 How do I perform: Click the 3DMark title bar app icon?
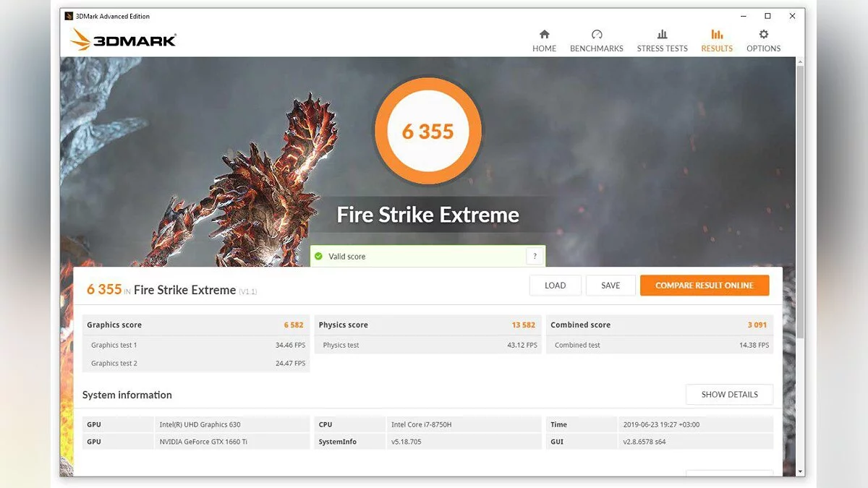tap(69, 16)
